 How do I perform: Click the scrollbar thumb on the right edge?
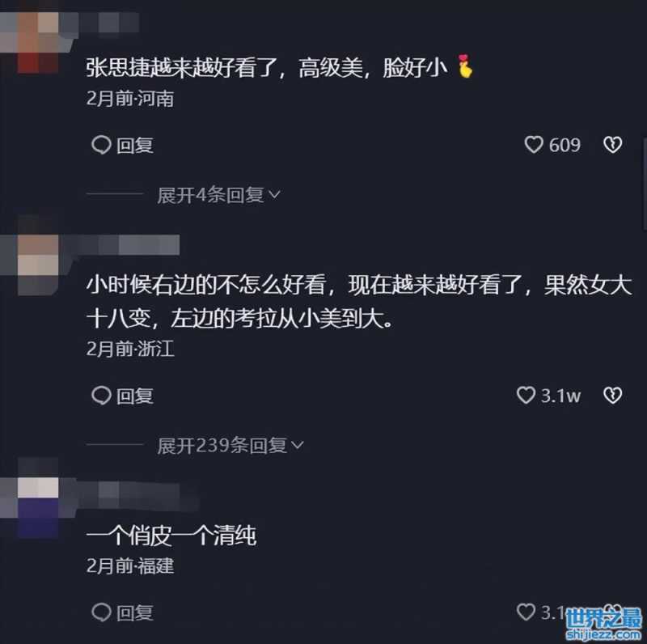click(x=645, y=184)
